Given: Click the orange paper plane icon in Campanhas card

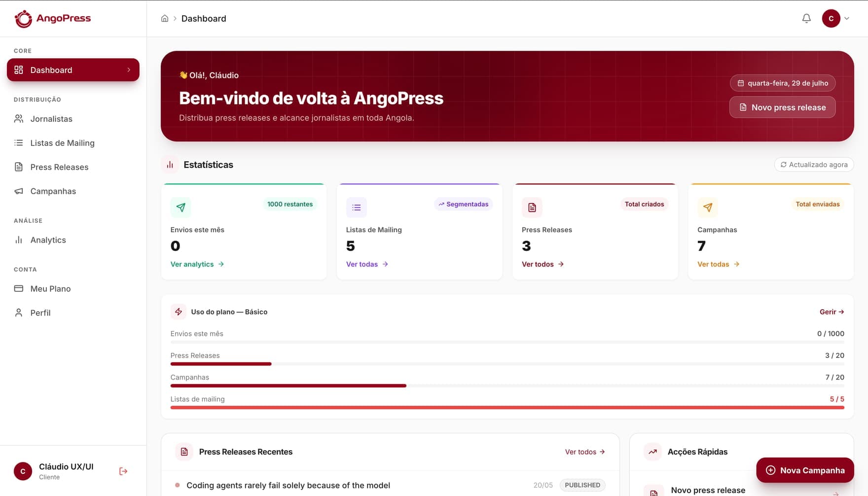Looking at the screenshot, I should [707, 207].
